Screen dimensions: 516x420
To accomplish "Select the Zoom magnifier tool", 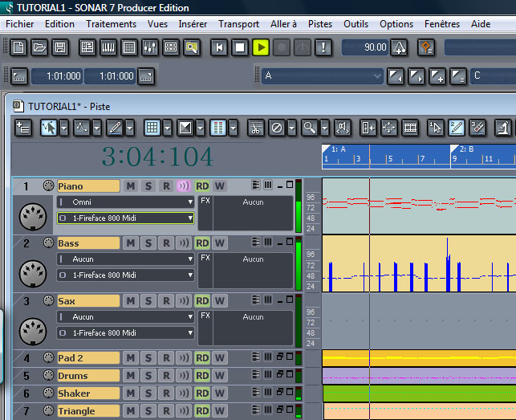I will point(309,128).
